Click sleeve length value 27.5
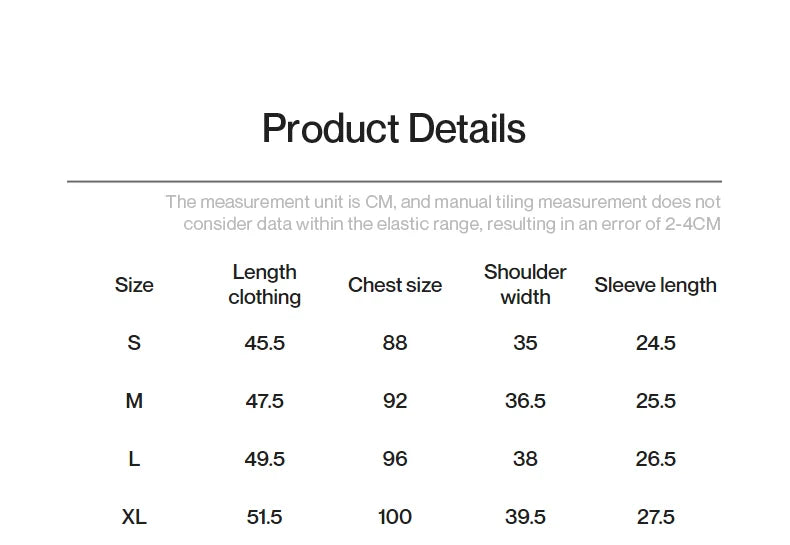790x545 pixels. pyautogui.click(x=656, y=517)
